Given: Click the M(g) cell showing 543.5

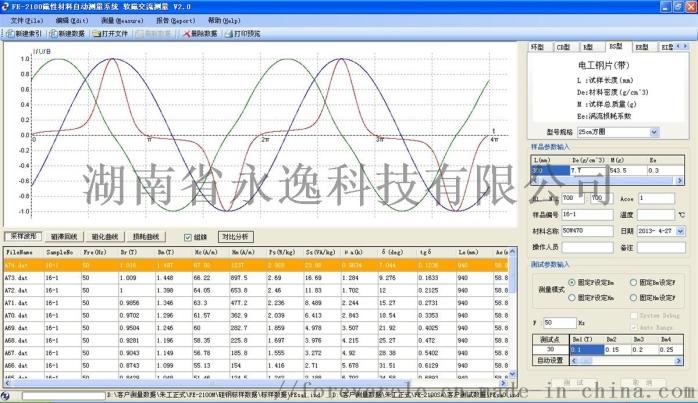Looking at the screenshot, I should tap(630, 171).
